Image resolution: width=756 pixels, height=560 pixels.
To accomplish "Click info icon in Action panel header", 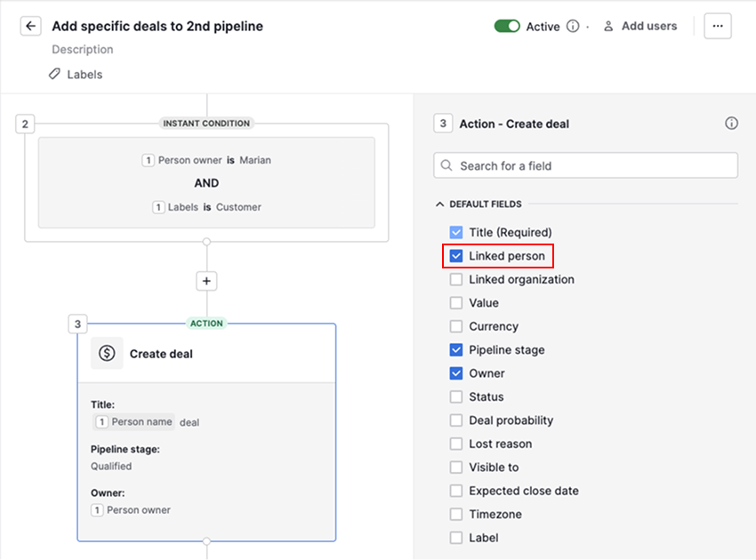I will click(x=731, y=124).
